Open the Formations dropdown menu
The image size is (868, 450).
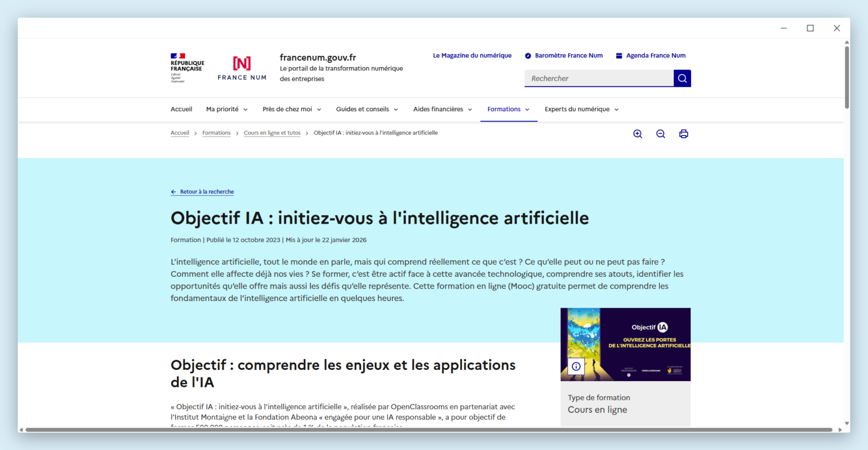(x=509, y=110)
